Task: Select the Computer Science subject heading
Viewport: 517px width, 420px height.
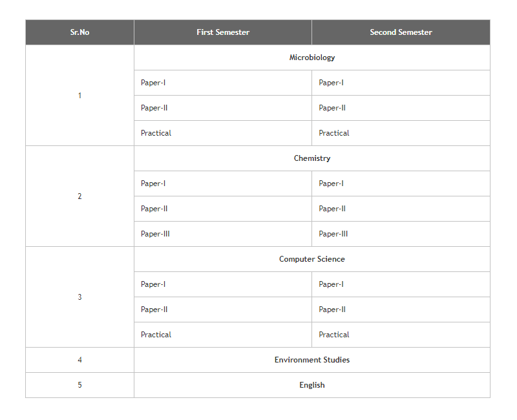Action: [312, 259]
